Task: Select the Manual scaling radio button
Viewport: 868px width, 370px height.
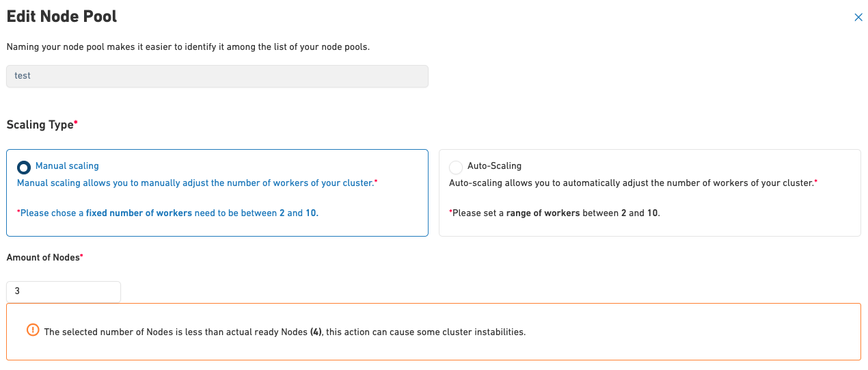Action: 24,167
